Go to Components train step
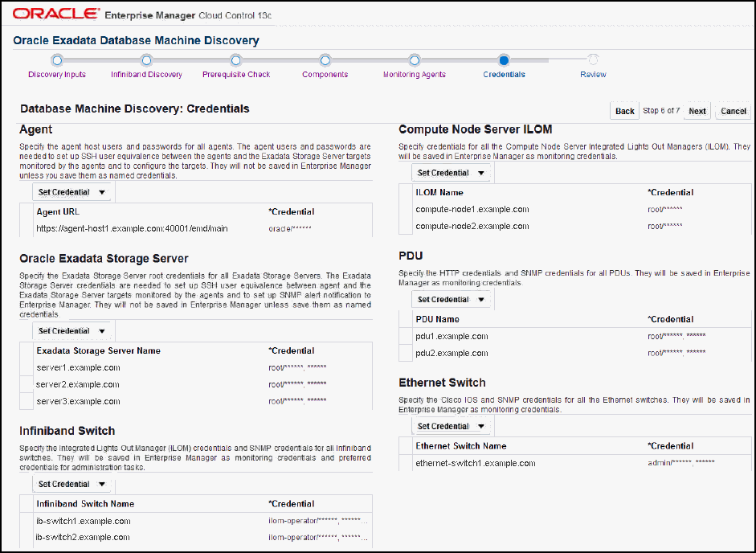This screenshot has width=756, height=553. pos(325,74)
